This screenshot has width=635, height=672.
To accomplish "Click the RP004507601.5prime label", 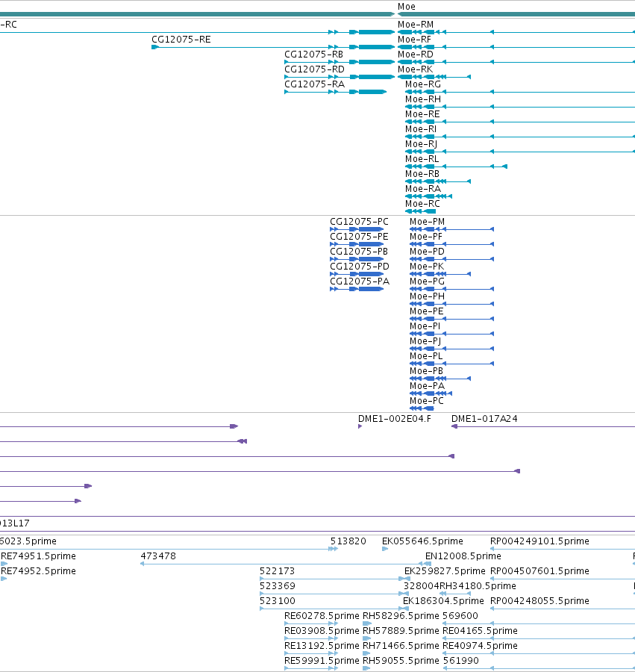I will pyautogui.click(x=539, y=572).
